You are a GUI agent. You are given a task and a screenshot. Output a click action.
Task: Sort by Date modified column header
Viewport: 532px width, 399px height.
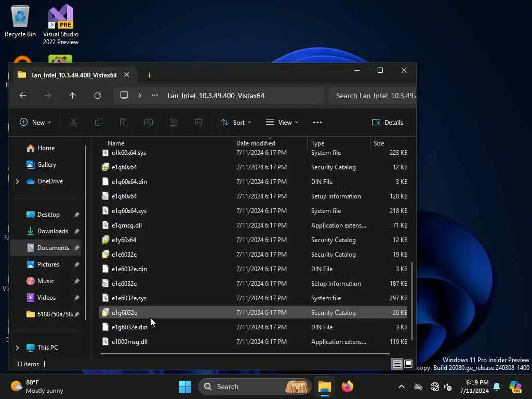(256, 143)
